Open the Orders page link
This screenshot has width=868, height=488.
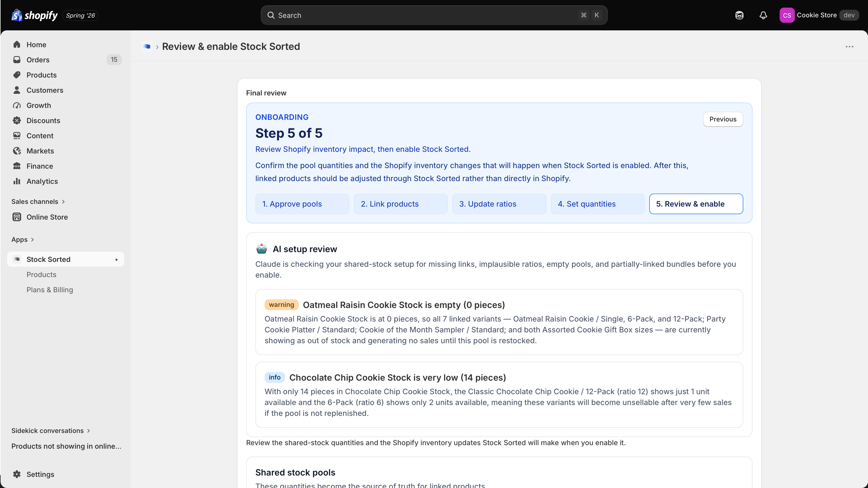tap(38, 60)
